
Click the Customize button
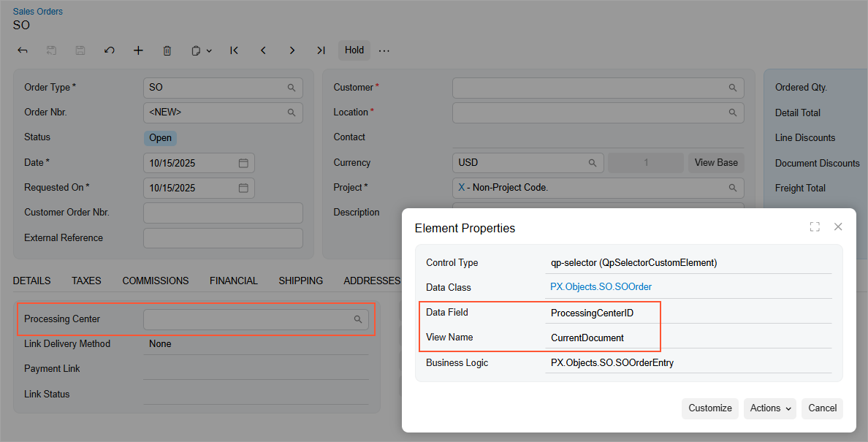click(x=710, y=408)
